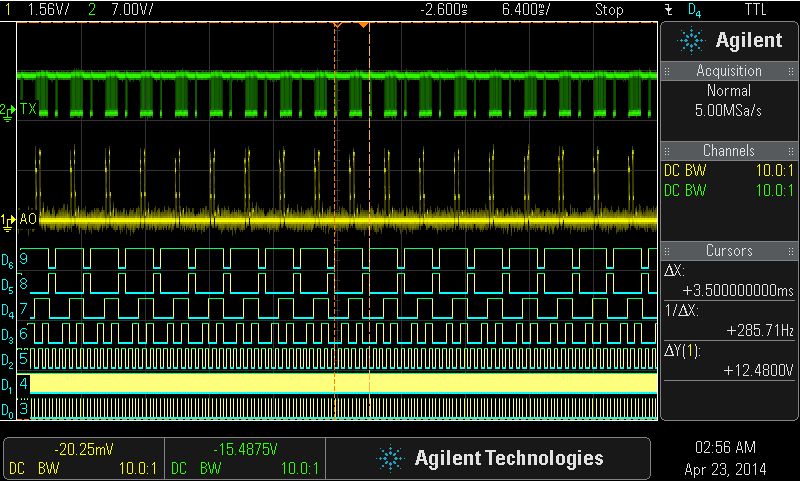This screenshot has width=800, height=481.
Task: Click the channel 1 scale 1.56V/ readout
Action: pyautogui.click(x=48, y=9)
